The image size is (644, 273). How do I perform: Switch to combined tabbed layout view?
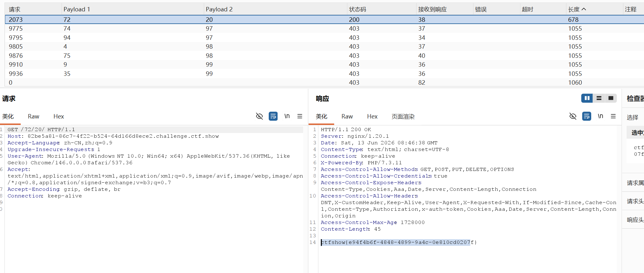pos(611,98)
